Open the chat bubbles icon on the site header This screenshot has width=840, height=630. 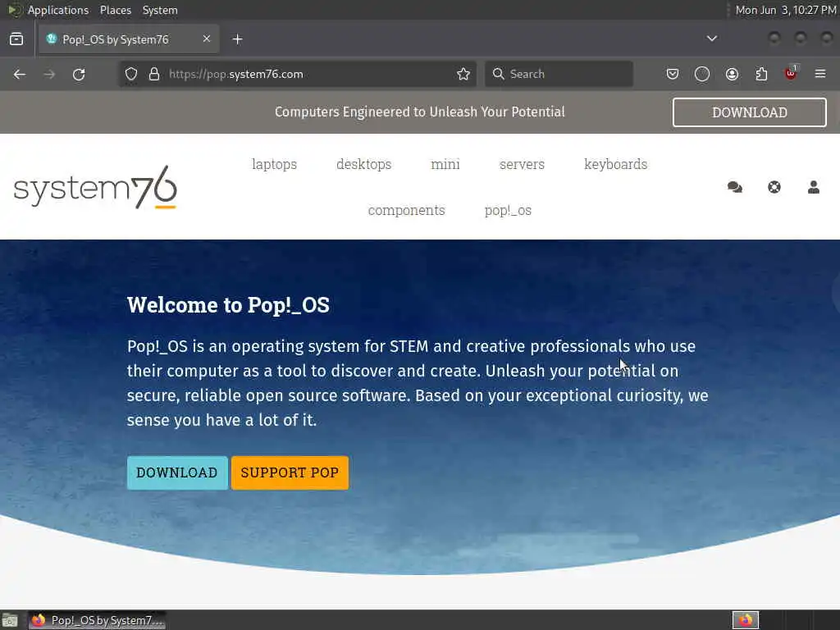point(734,187)
